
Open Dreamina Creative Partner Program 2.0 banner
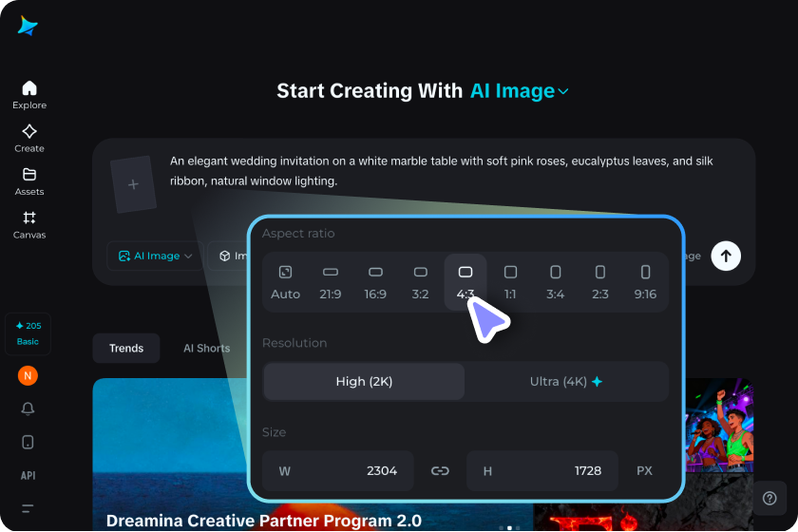[264, 521]
